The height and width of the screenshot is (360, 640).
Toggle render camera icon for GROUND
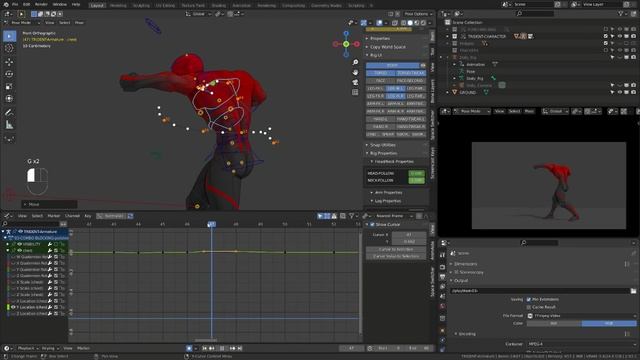[633, 93]
